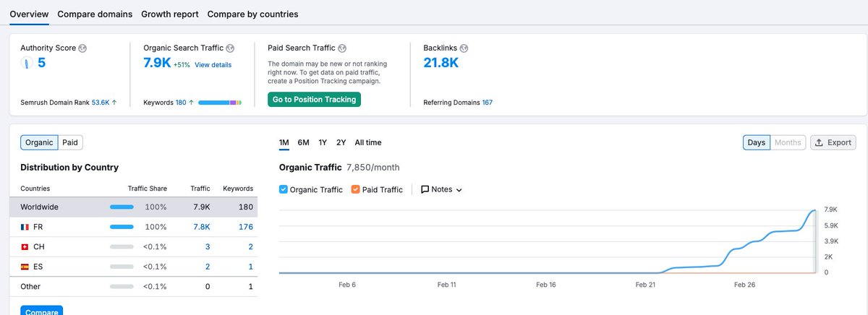Open the View details link
The height and width of the screenshot is (315, 868).
point(213,65)
